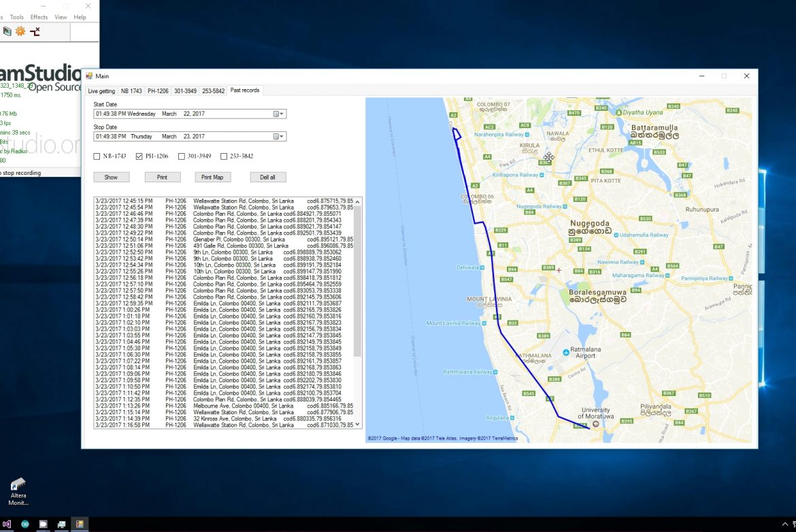Enable the NB-1743 vehicle checkbox
The height and width of the screenshot is (532, 796).
click(97, 156)
